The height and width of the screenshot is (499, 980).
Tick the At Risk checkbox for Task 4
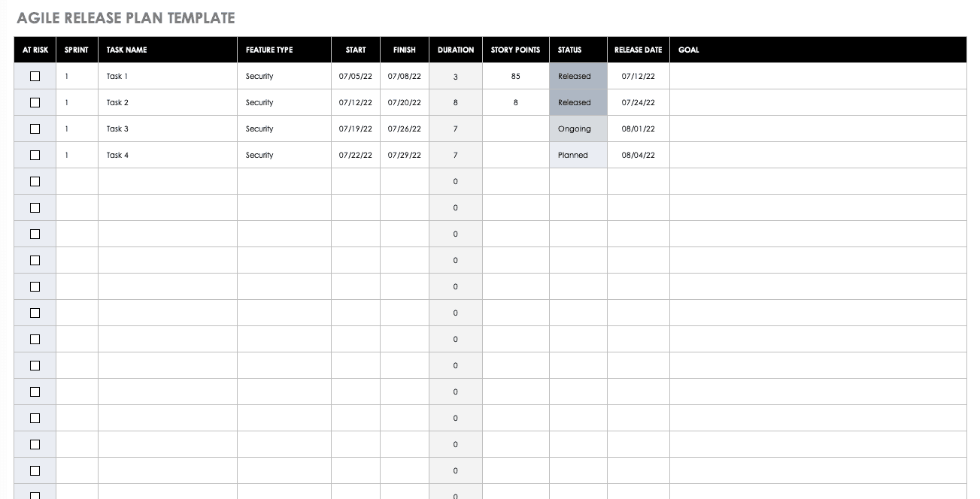point(35,155)
